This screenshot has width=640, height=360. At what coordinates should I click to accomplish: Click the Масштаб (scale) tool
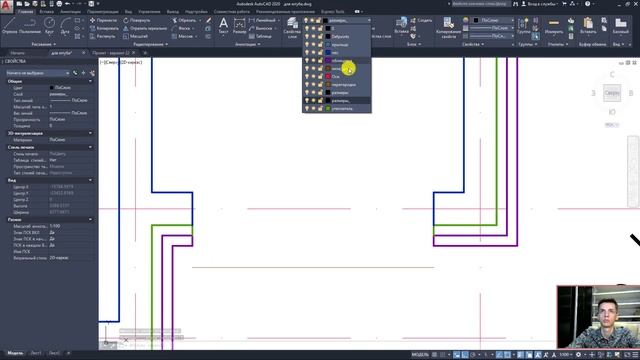(x=135, y=36)
